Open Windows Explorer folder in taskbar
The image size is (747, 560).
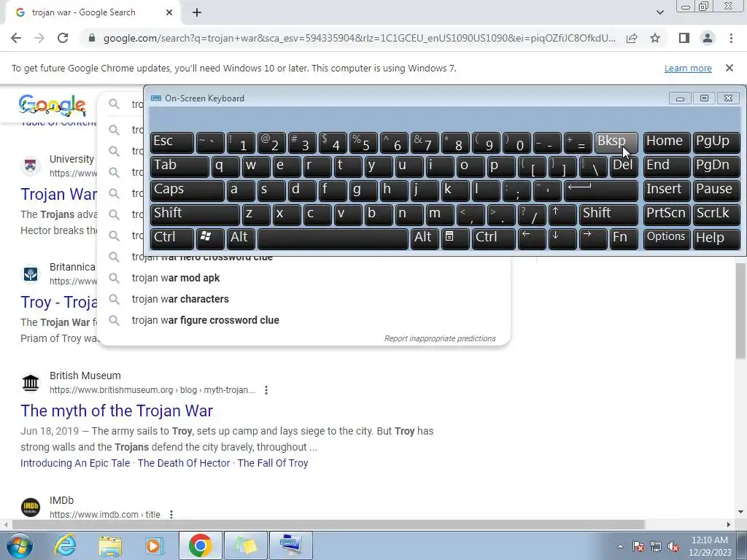point(111,545)
